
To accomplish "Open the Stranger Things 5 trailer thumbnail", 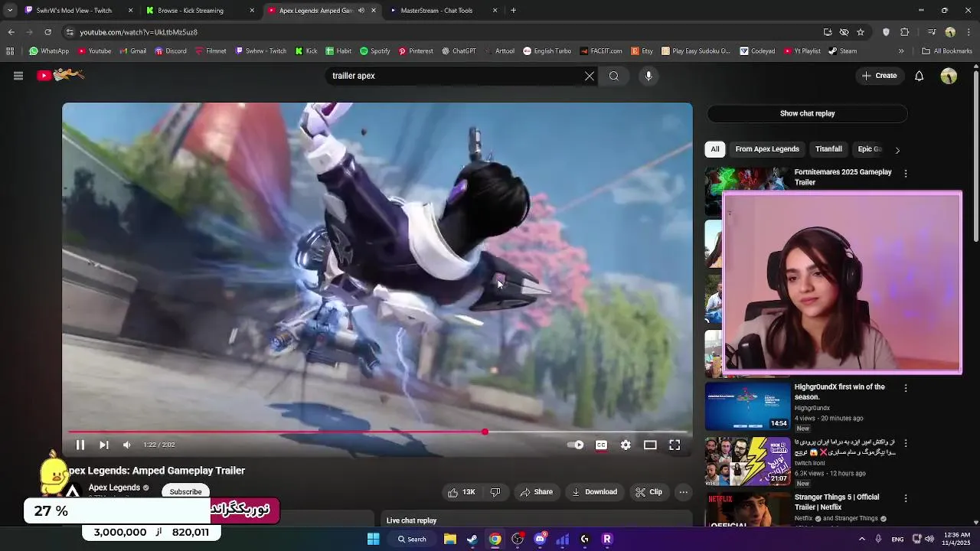I will tap(747, 510).
